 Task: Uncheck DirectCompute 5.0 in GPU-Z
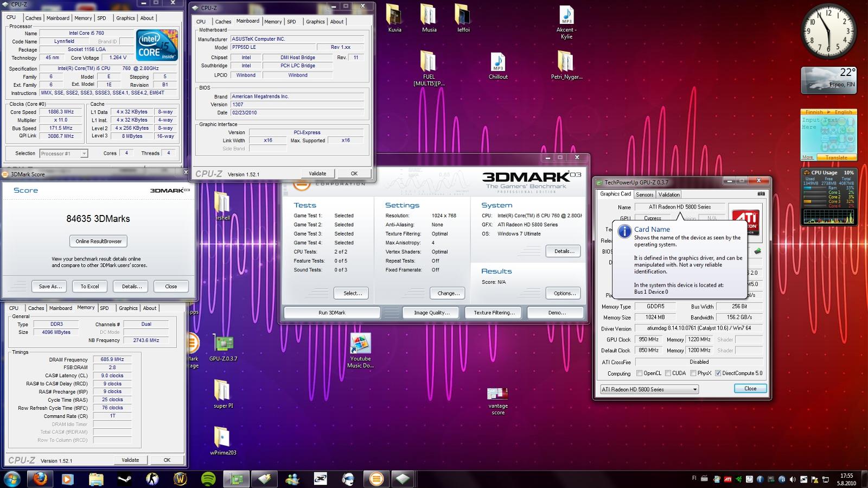pos(718,373)
